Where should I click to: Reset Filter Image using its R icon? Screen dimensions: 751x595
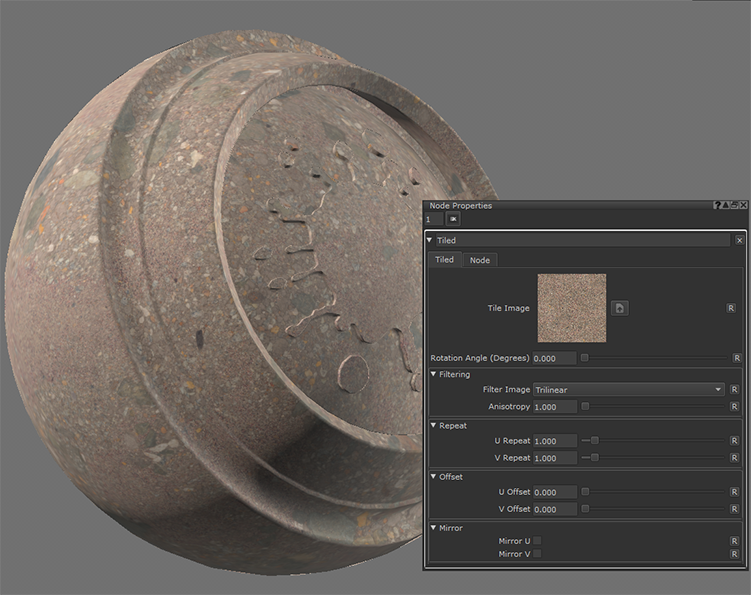[734, 389]
